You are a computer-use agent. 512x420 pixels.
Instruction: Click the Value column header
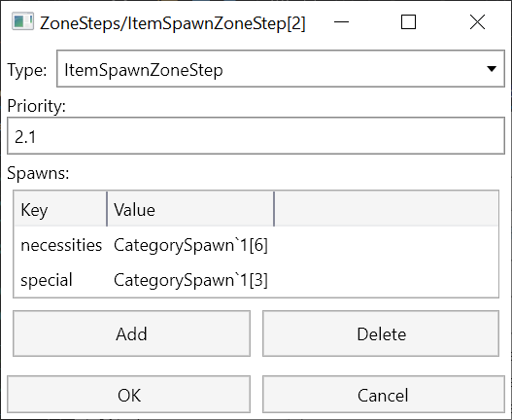(190, 209)
